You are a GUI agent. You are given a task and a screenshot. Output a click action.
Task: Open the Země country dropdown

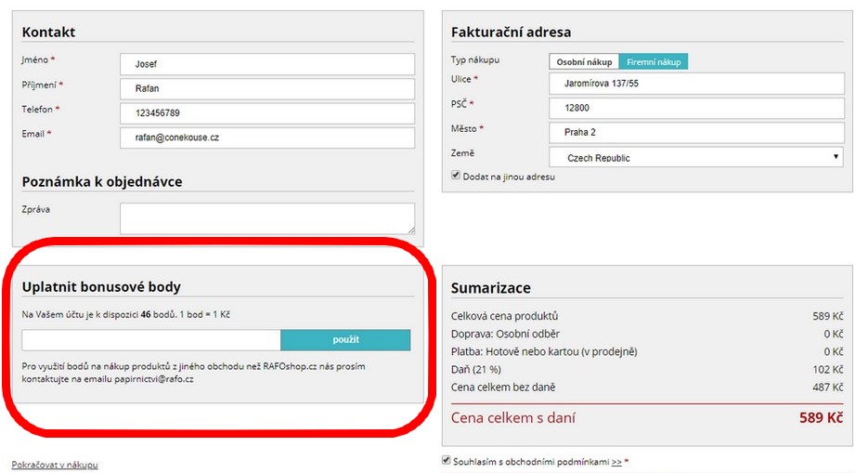click(696, 158)
